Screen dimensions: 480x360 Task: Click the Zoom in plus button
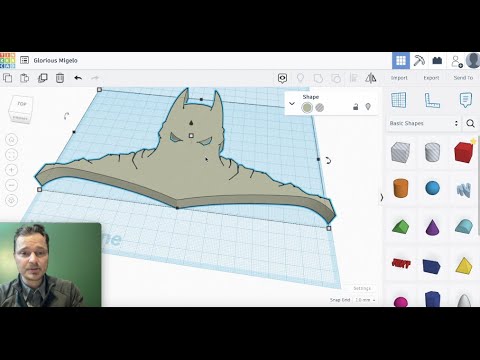12,170
